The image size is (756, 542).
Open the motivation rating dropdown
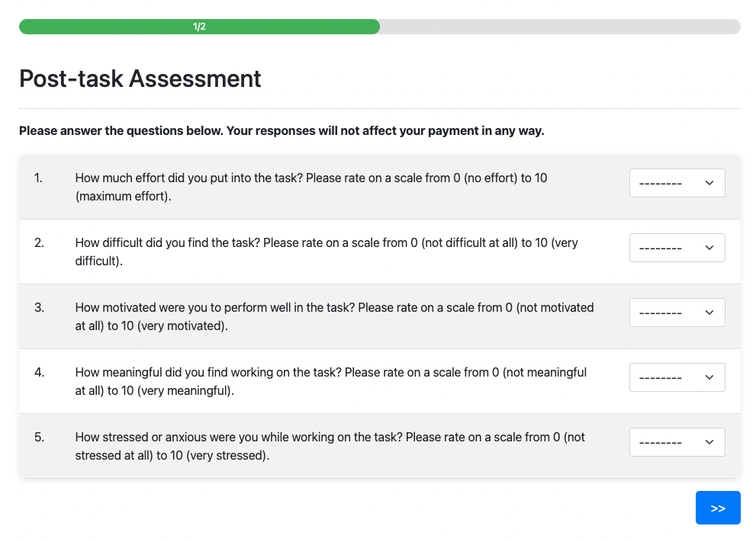tap(677, 313)
